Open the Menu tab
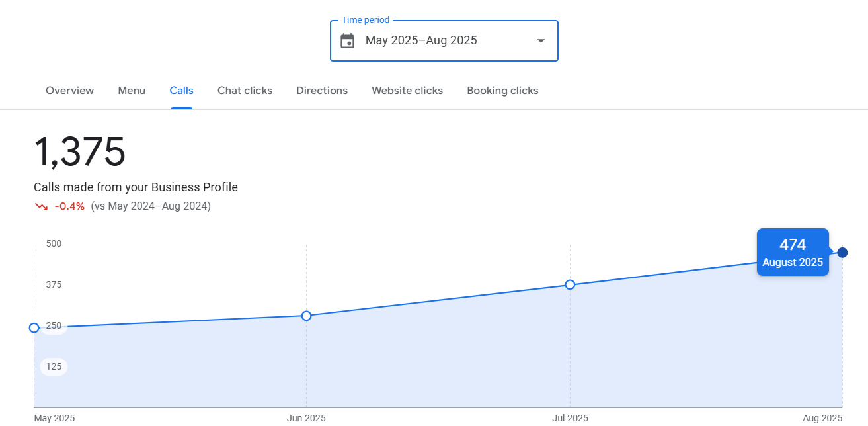The width and height of the screenshot is (868, 426). click(132, 91)
